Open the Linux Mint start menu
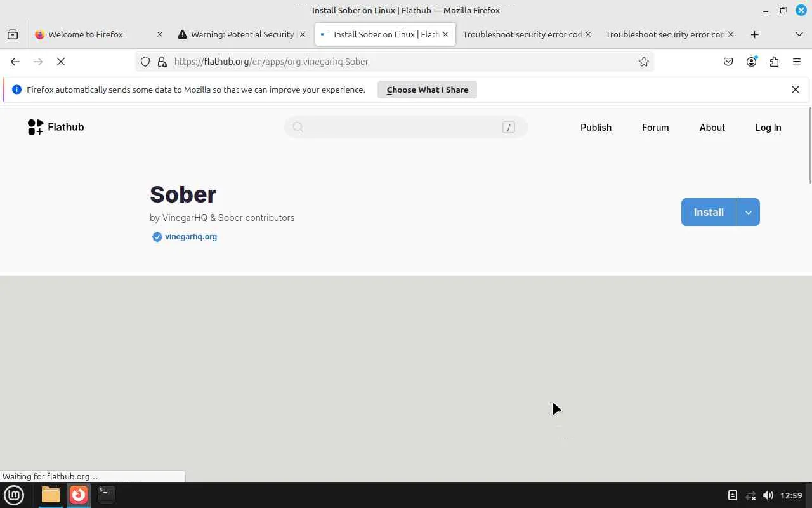The height and width of the screenshot is (508, 812). [14, 495]
